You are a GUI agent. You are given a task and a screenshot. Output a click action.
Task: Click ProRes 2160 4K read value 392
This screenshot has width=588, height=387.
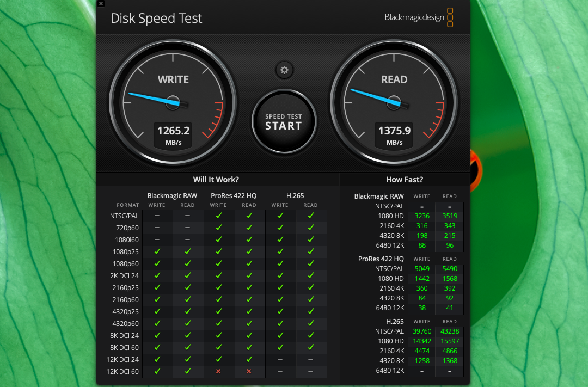[450, 288]
